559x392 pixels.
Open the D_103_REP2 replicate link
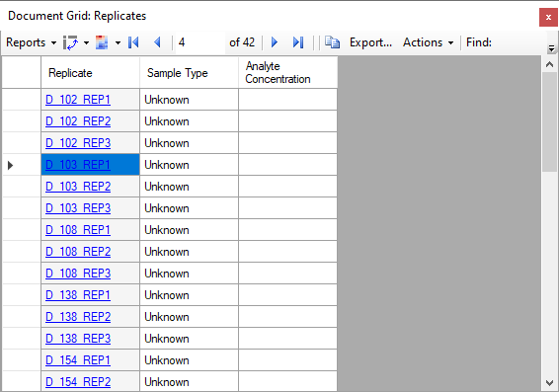click(78, 187)
